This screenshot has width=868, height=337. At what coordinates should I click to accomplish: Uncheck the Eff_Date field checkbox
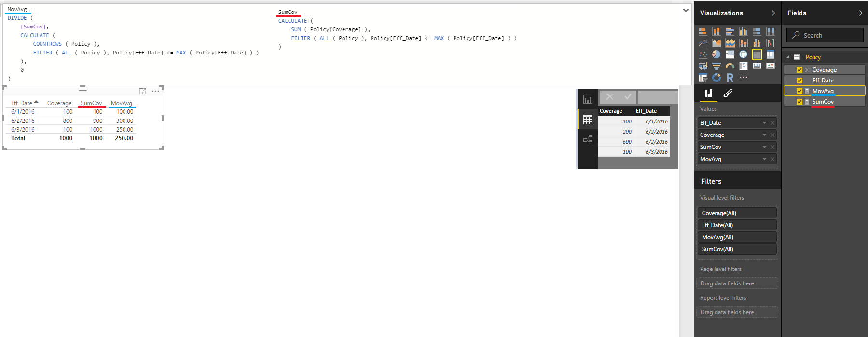click(799, 81)
